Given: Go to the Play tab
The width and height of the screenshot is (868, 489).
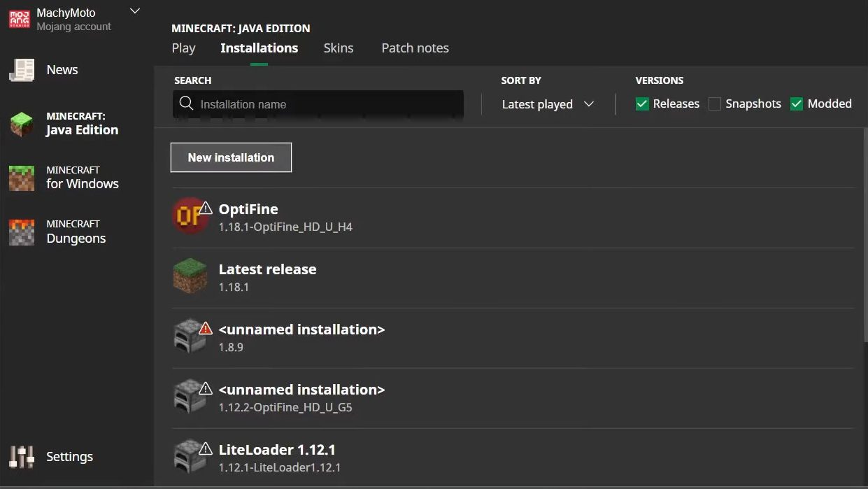Looking at the screenshot, I should 183,48.
